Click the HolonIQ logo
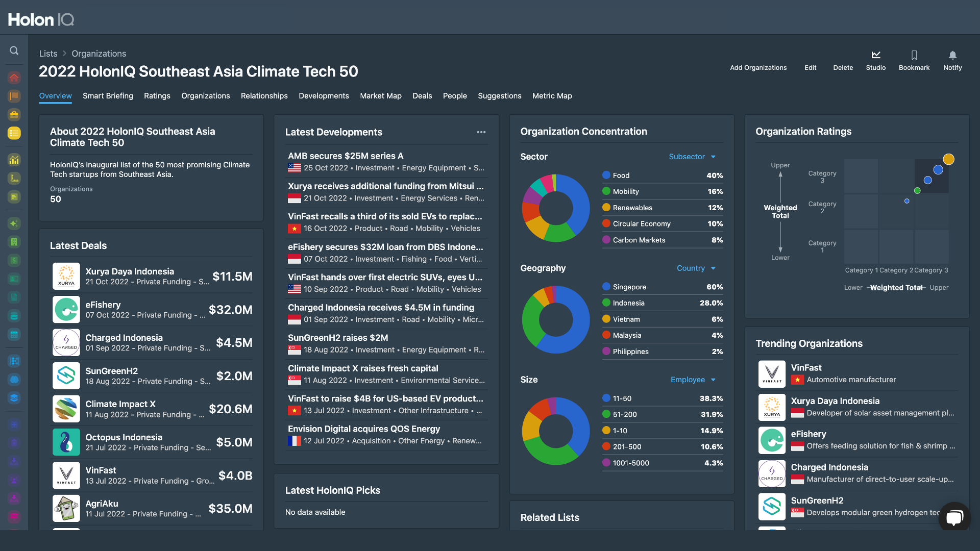This screenshot has height=551, width=980. click(x=41, y=19)
